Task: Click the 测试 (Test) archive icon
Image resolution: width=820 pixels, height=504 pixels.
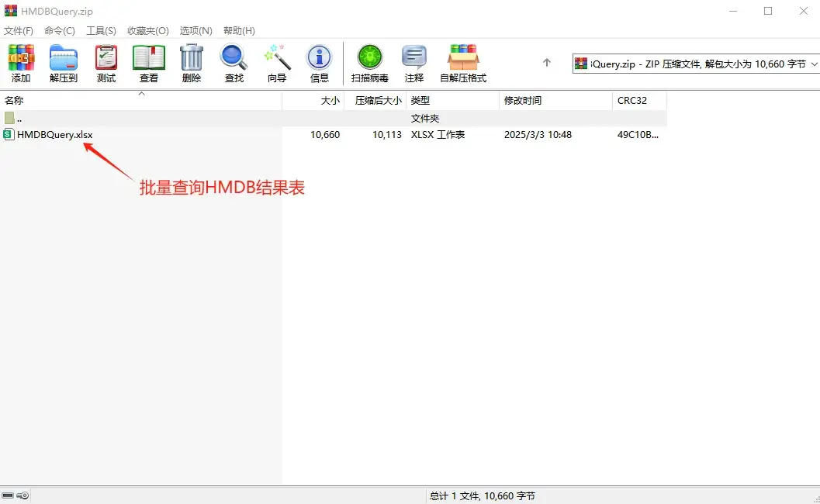Action: [106, 62]
